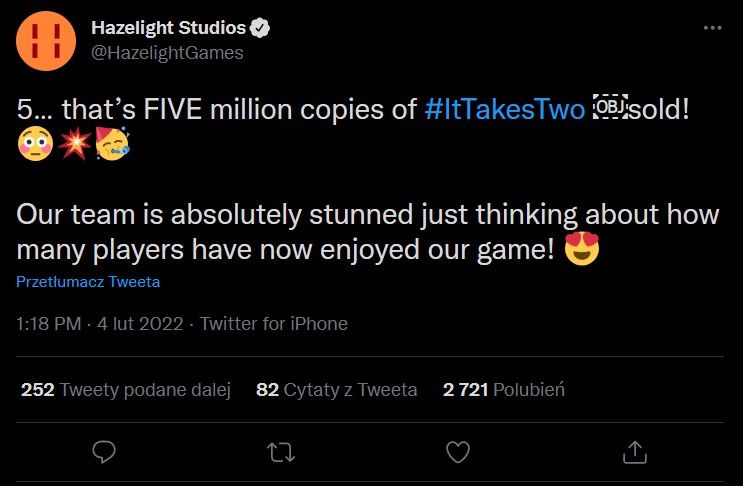Show the 2 721 Polubień likes list

504,390
